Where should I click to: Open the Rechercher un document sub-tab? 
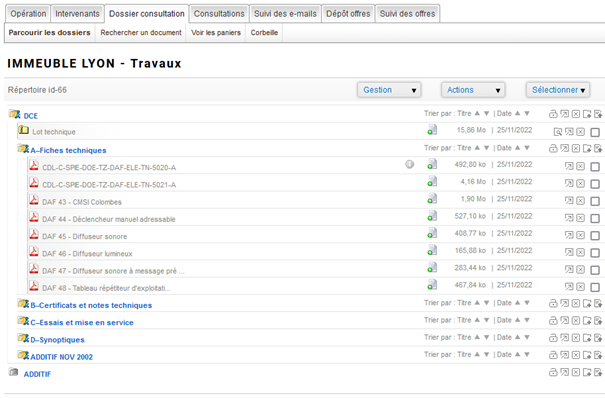(x=141, y=33)
